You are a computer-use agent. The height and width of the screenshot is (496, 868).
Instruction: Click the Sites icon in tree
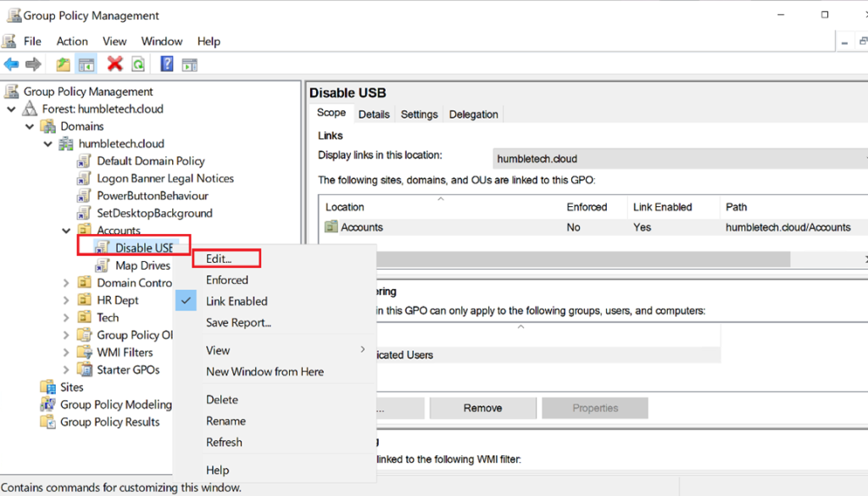pos(47,387)
